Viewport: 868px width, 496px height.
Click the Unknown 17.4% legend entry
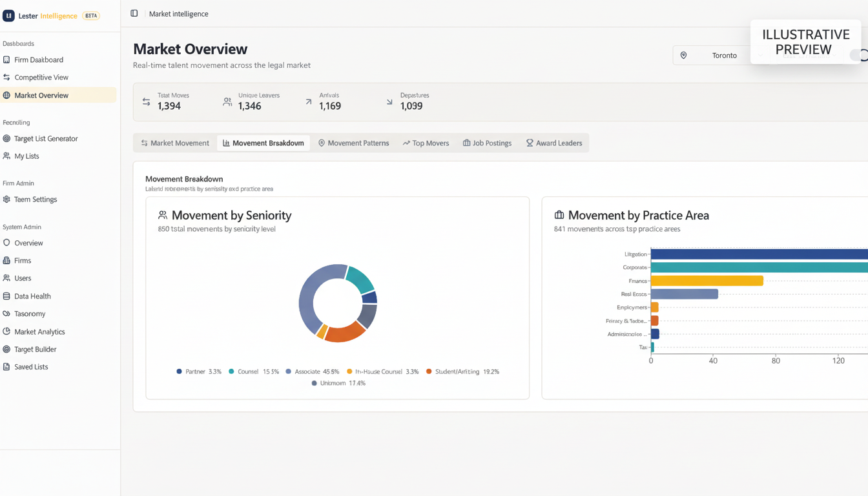point(338,383)
